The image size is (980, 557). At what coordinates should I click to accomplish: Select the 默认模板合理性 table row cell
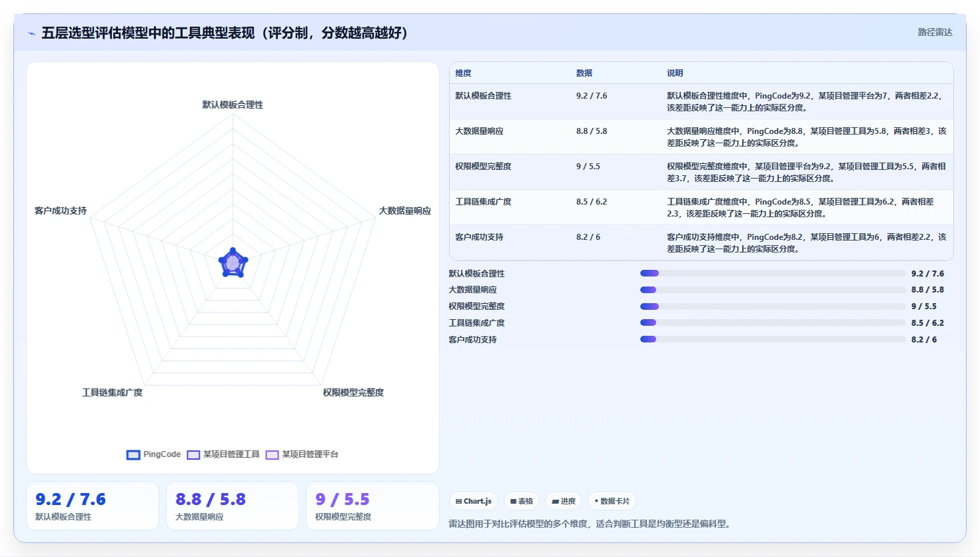pos(483,96)
